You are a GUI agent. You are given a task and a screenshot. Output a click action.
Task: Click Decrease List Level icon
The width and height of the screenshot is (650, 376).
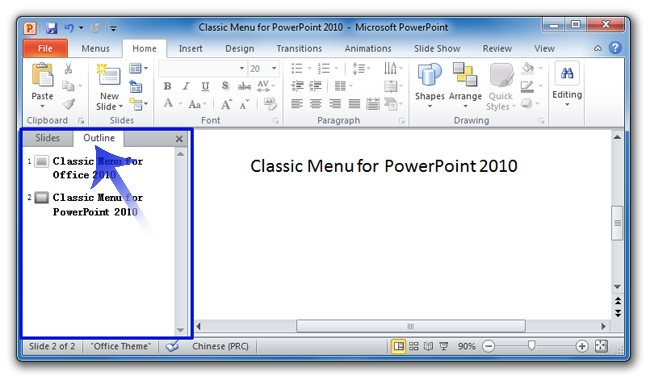coord(297,86)
